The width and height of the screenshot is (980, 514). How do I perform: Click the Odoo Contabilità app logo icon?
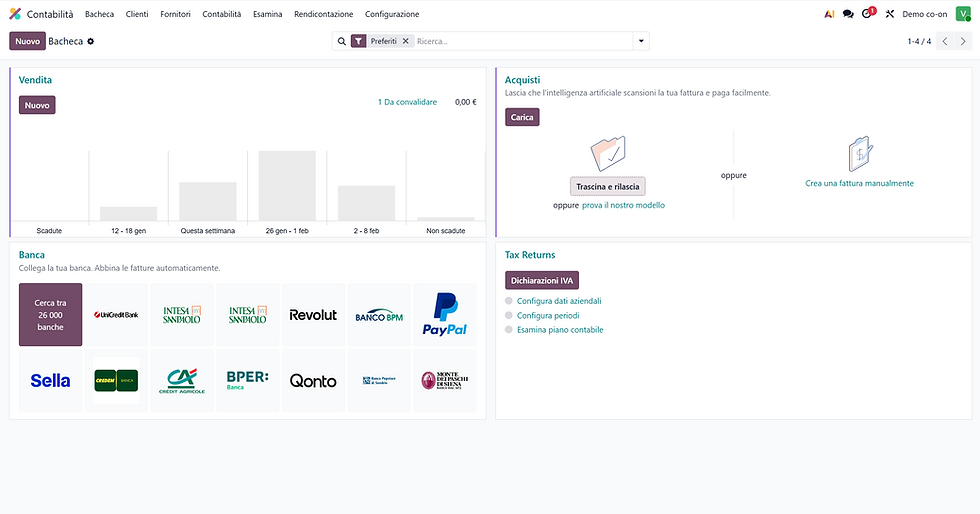15,14
